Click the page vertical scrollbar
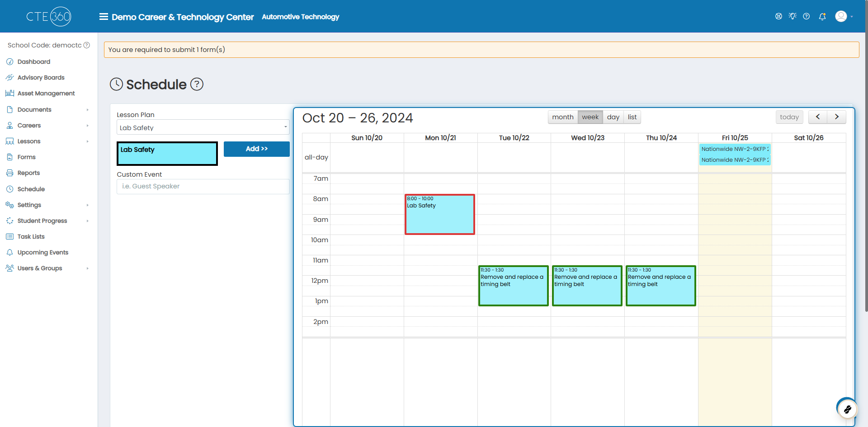Viewport: 868px width, 427px height. [866, 156]
